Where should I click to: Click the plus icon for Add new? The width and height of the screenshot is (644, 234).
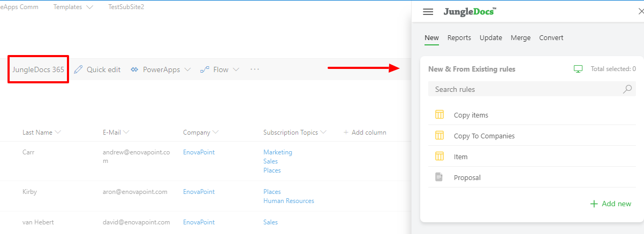coord(594,204)
